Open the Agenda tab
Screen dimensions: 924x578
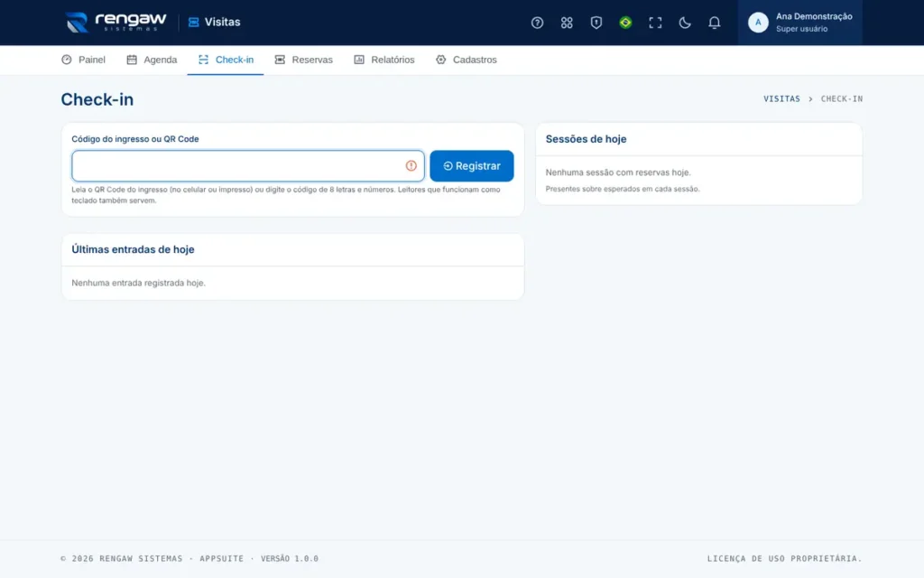click(152, 60)
